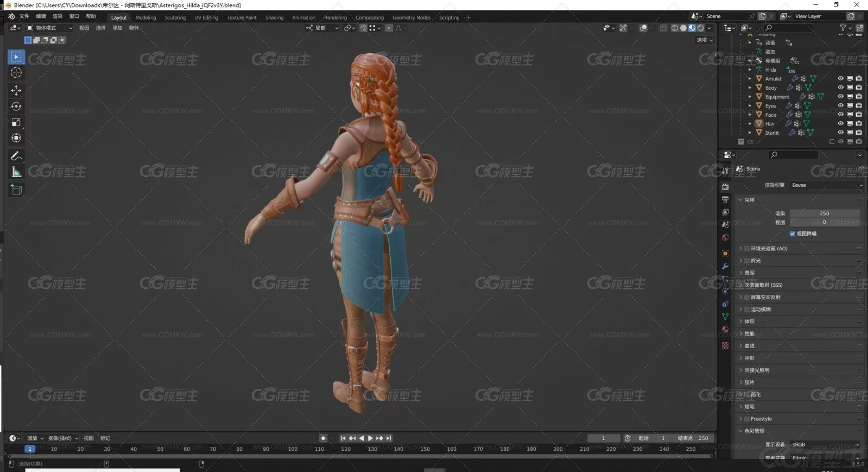Disable Equipment object in viewports
This screenshot has height=472, width=868.
click(850, 97)
